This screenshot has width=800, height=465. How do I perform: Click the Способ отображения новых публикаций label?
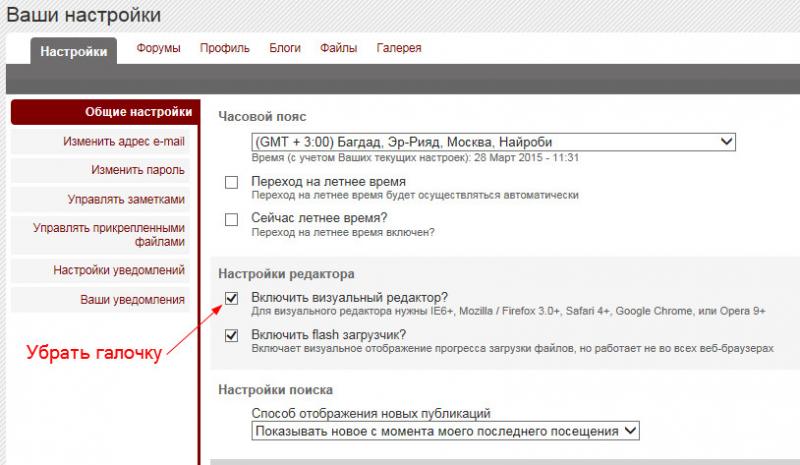(x=371, y=413)
